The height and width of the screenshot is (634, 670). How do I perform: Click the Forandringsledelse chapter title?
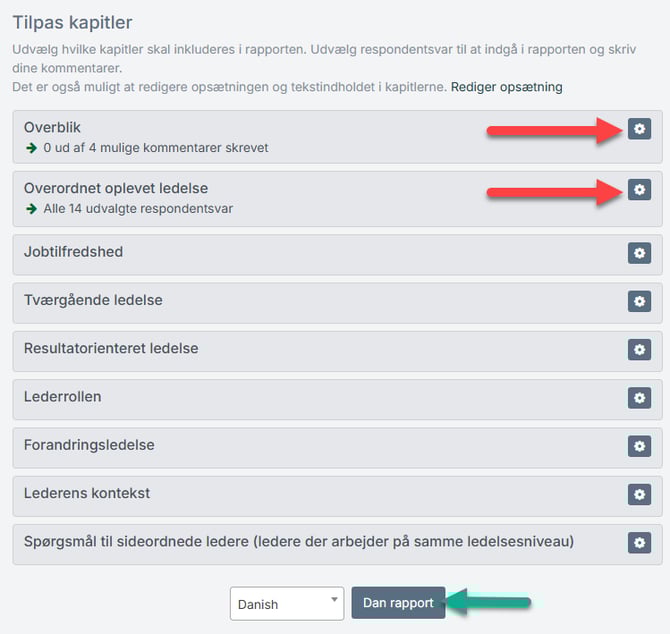point(89,445)
